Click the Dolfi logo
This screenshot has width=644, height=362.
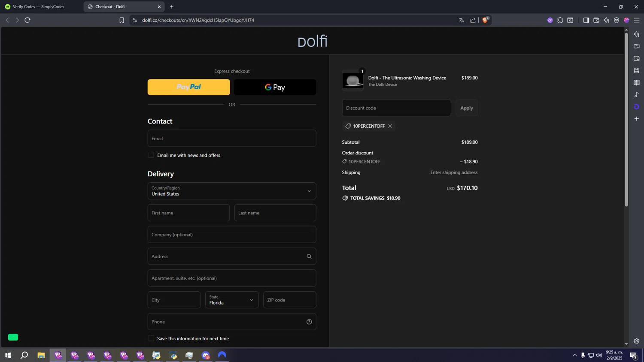point(313,41)
